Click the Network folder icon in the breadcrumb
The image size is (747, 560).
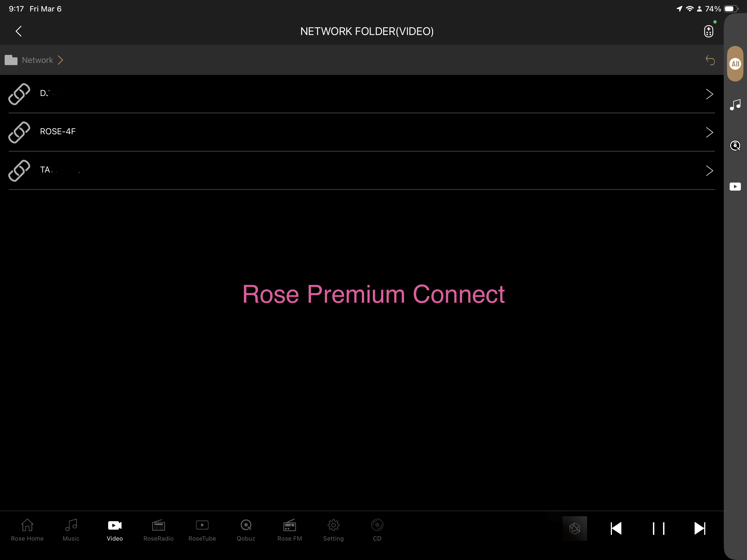click(x=11, y=60)
